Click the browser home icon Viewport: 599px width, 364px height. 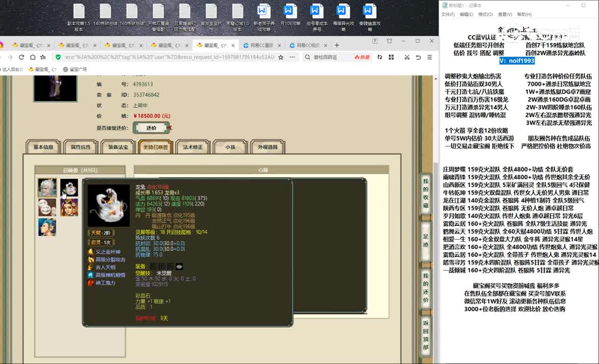pos(33,57)
